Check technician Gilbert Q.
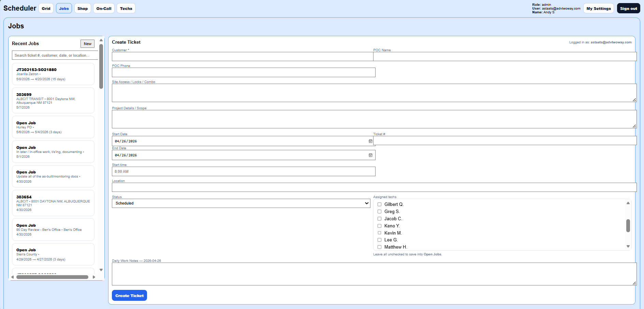Viewport: 644px width, 309px height. coord(380,204)
